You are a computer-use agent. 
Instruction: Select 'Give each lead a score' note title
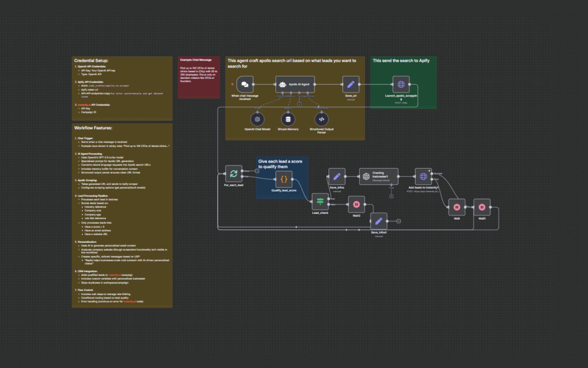tap(280, 164)
